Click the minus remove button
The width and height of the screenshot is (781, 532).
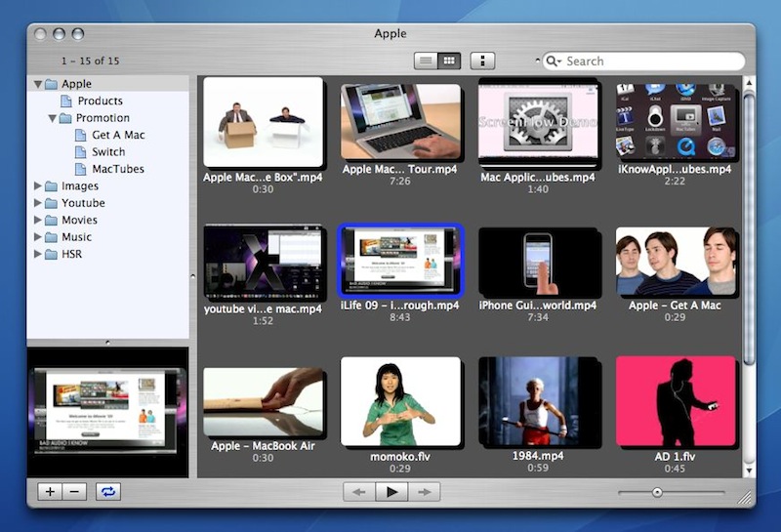coord(74,492)
